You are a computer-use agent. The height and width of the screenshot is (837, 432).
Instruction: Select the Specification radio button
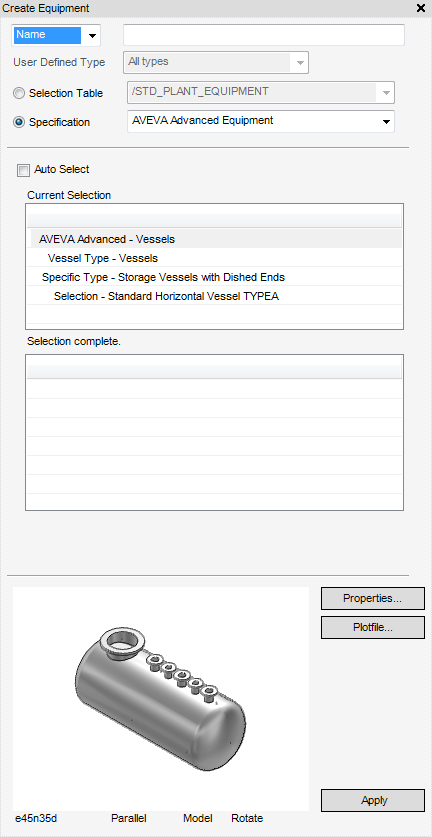click(x=19, y=122)
